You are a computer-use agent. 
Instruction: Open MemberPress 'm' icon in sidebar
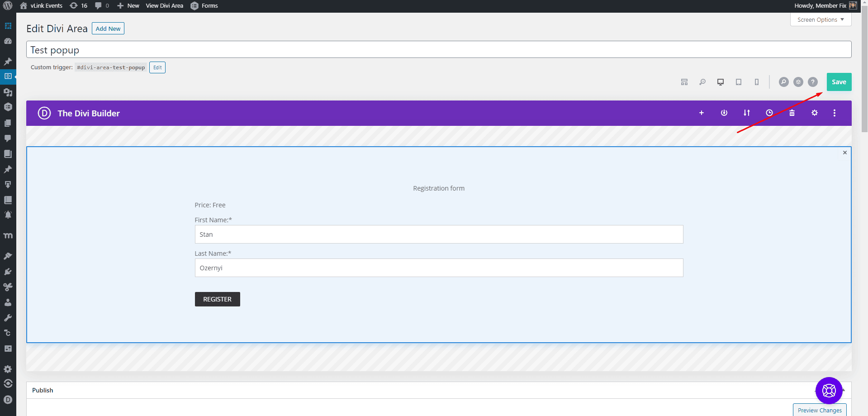[x=8, y=236]
